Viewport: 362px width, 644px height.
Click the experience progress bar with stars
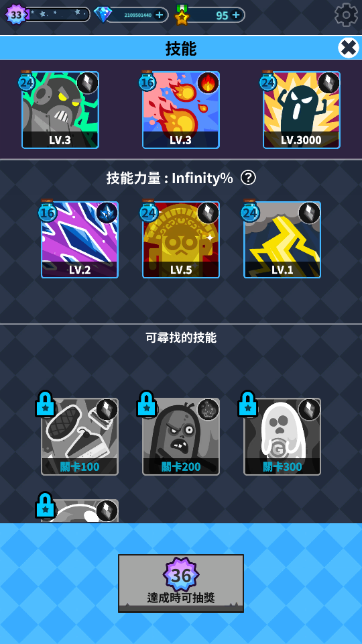(x=58, y=14)
